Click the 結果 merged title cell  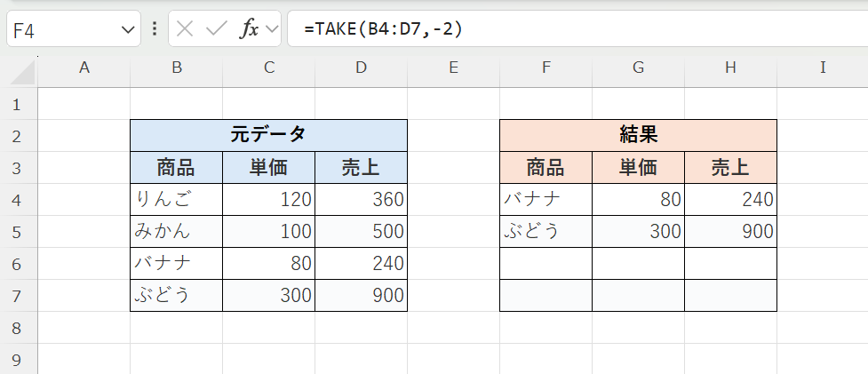[x=638, y=135]
